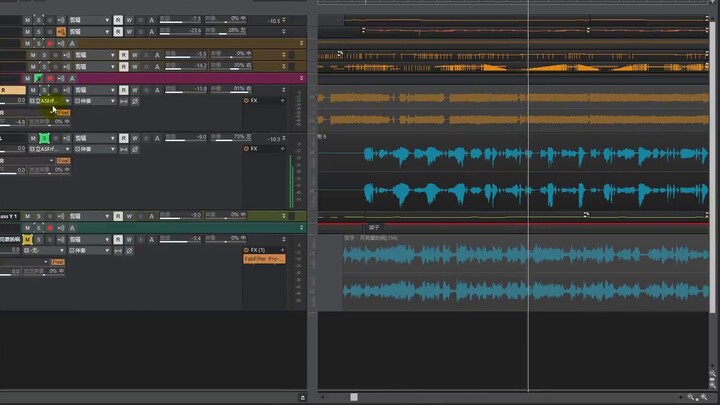Click the lock icon below the track pane
Image resolution: width=720 pixels, height=405 pixels.
[302, 398]
